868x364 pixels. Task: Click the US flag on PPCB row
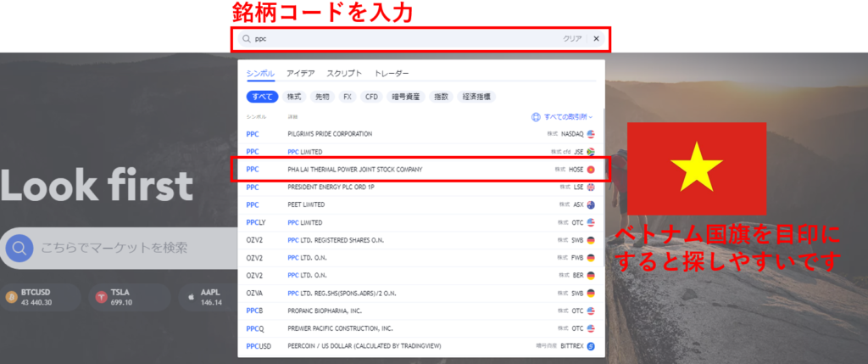click(591, 311)
